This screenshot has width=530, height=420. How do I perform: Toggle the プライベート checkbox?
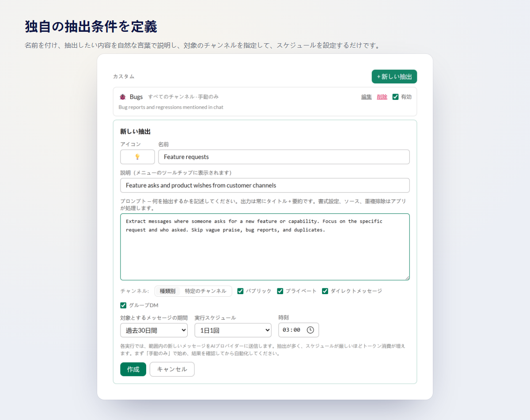(280, 291)
